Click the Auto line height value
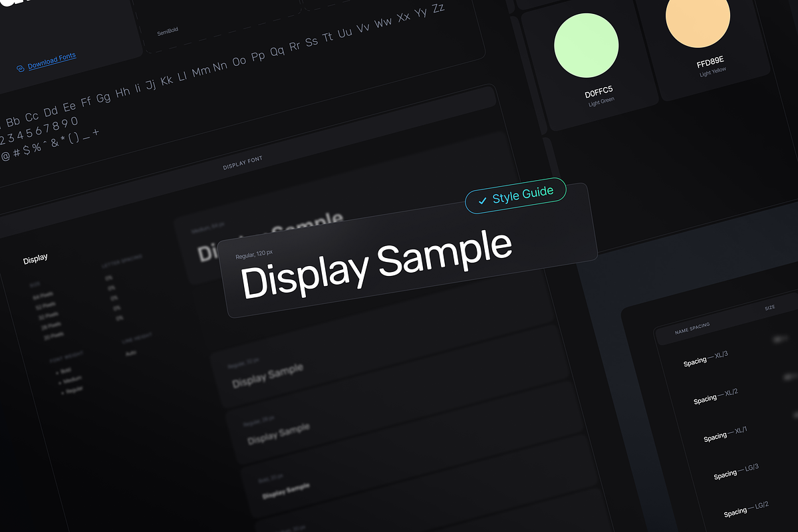Viewport: 798px width, 532px height. tap(132, 352)
